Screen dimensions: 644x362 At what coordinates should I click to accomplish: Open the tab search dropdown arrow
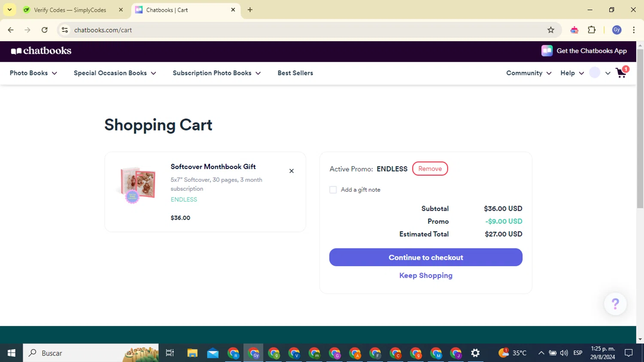pos(9,9)
